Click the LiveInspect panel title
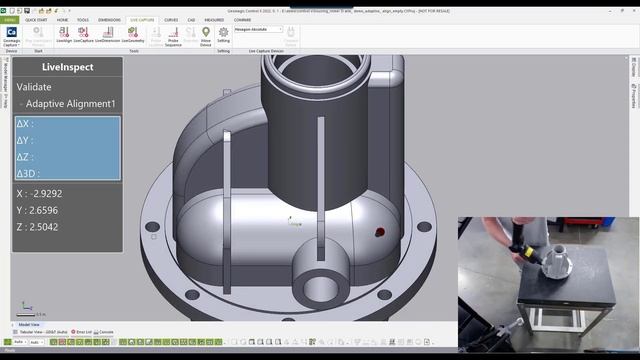This screenshot has width=640, height=360. pos(68,67)
